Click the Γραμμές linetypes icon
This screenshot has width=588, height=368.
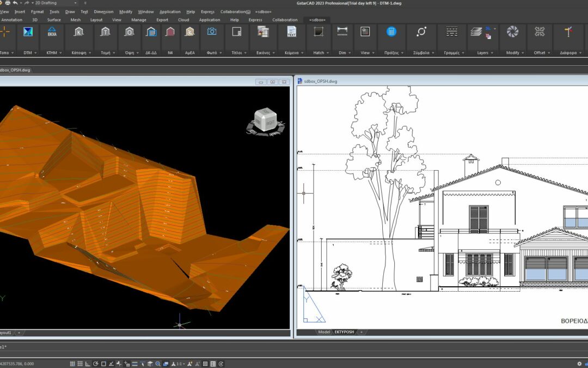(x=451, y=32)
